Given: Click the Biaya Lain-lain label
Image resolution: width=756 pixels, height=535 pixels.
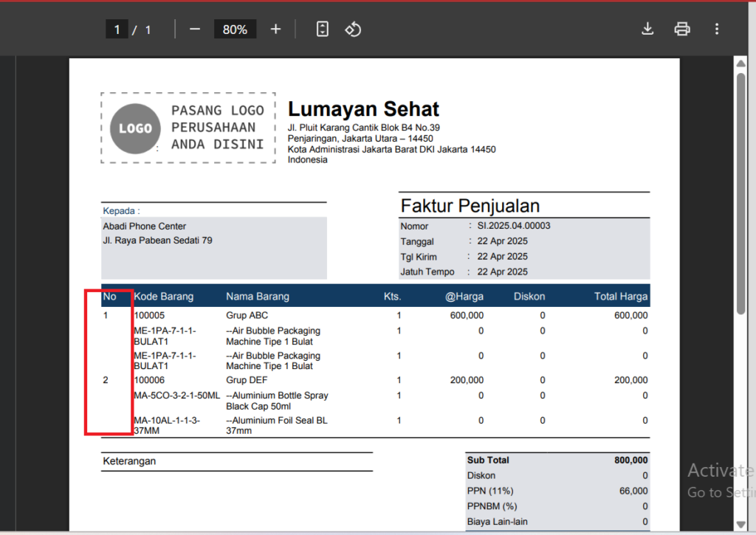Looking at the screenshot, I should click(x=497, y=522).
